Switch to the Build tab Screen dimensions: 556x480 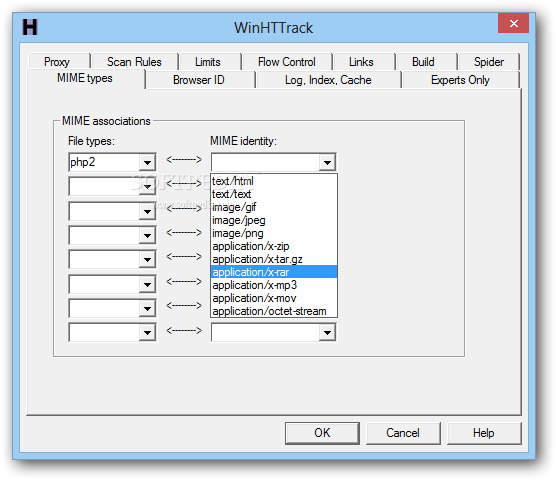(x=423, y=62)
